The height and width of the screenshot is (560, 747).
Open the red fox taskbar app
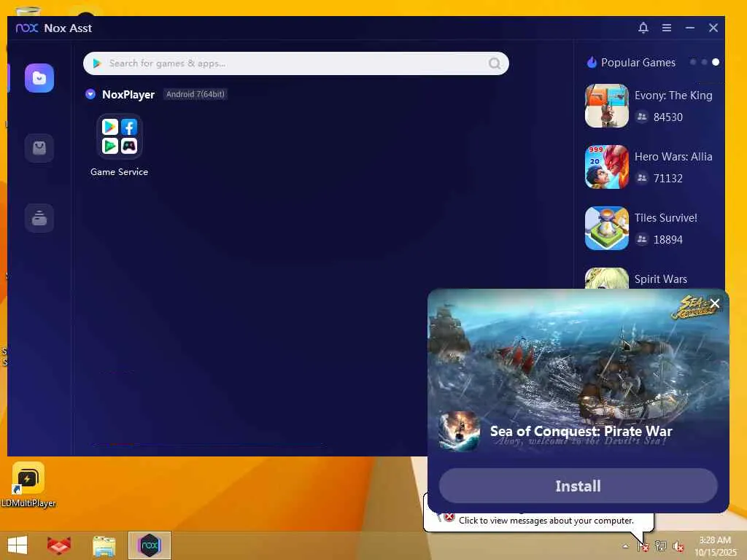coord(59,545)
